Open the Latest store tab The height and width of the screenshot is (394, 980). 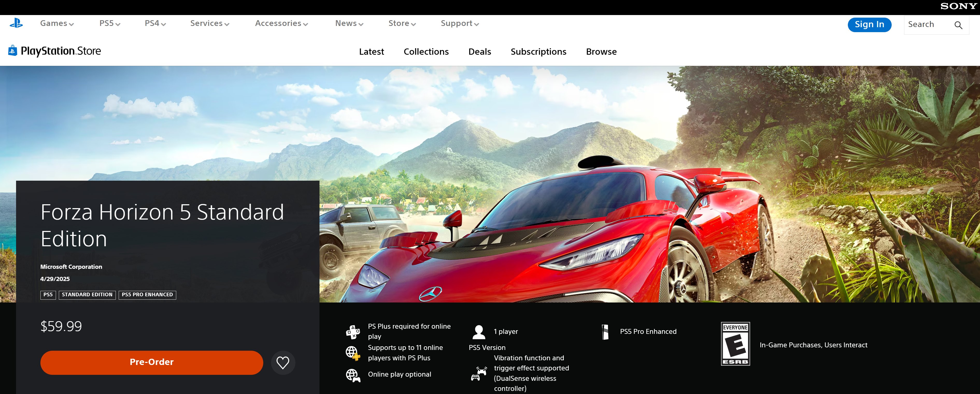click(x=371, y=52)
